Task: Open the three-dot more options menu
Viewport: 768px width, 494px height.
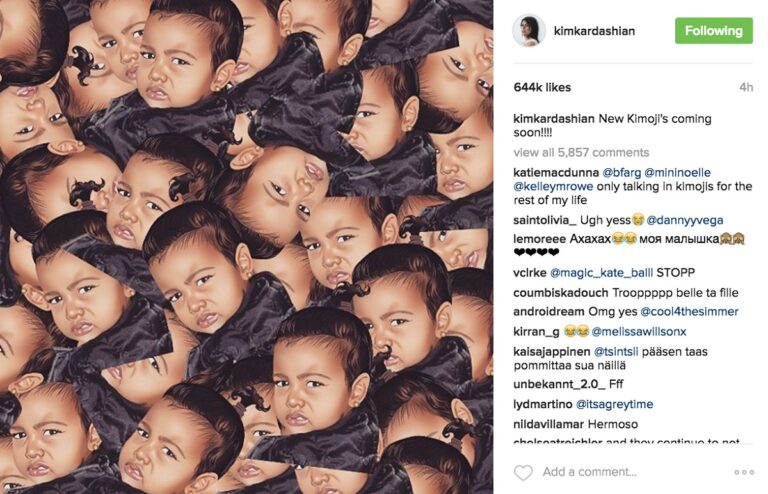Action: tap(744, 472)
